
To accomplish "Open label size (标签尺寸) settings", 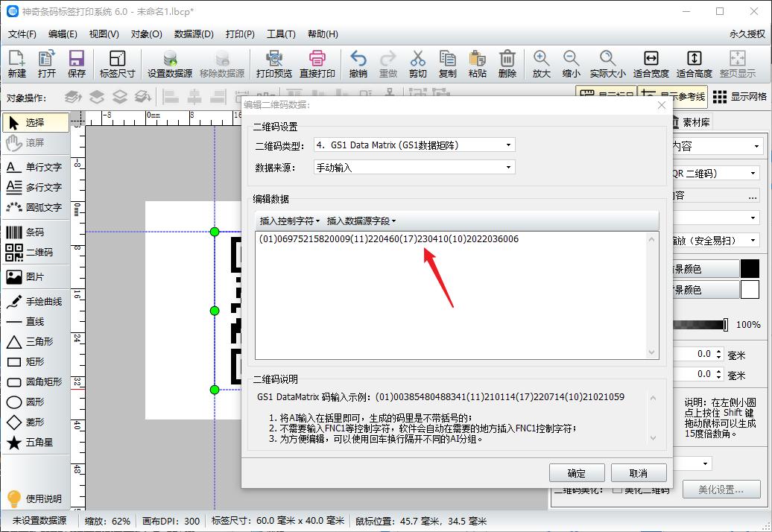I will 117,64.
